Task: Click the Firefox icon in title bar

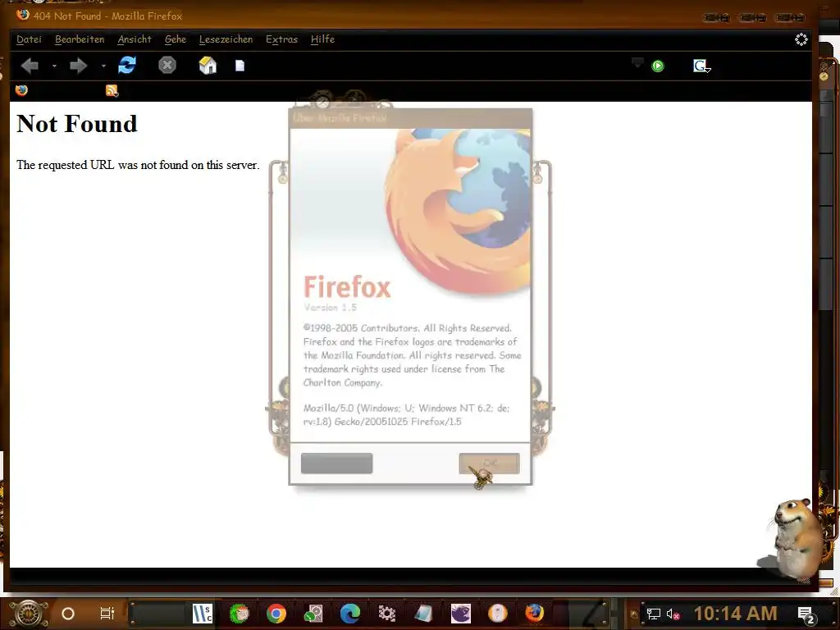Action: coord(23,15)
